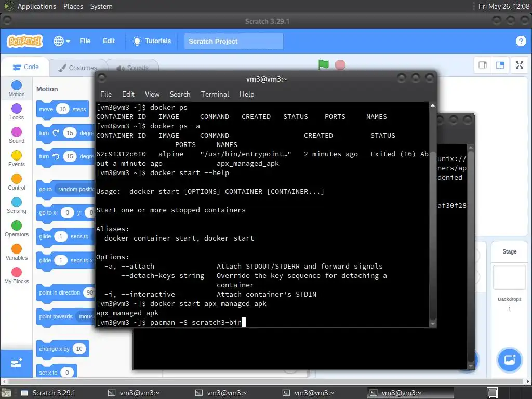Image resolution: width=532 pixels, height=399 pixels.
Task: Open the terminal Help menu
Action: (x=247, y=95)
